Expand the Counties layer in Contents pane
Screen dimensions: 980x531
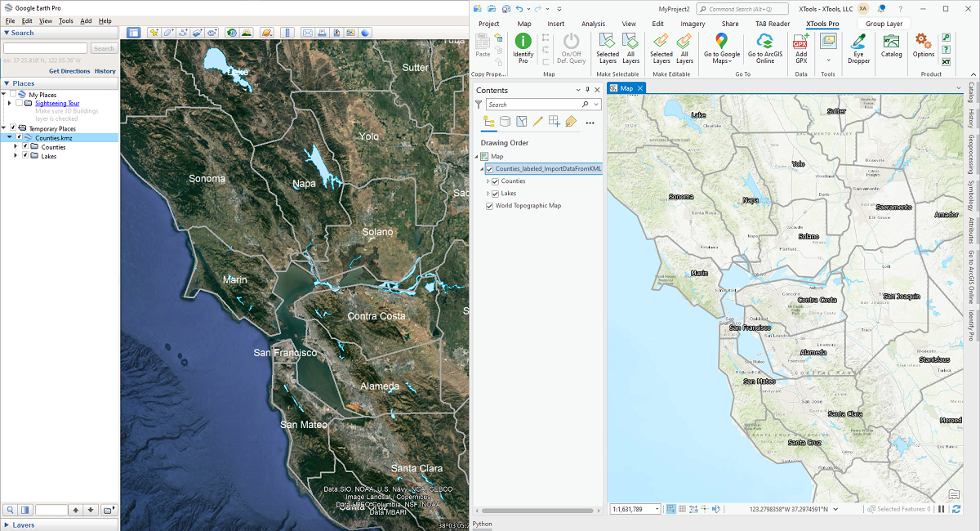pyautogui.click(x=488, y=181)
